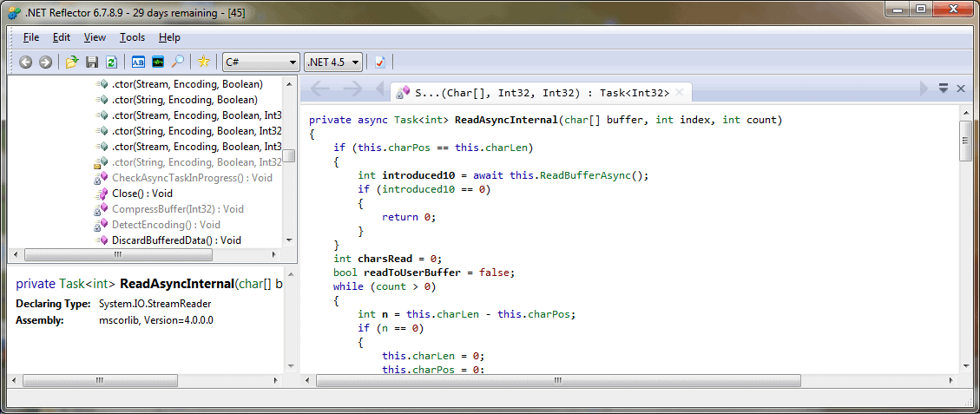Click the Save floppy disk icon
Viewport: 980px width, 414px height.
pos(92,62)
